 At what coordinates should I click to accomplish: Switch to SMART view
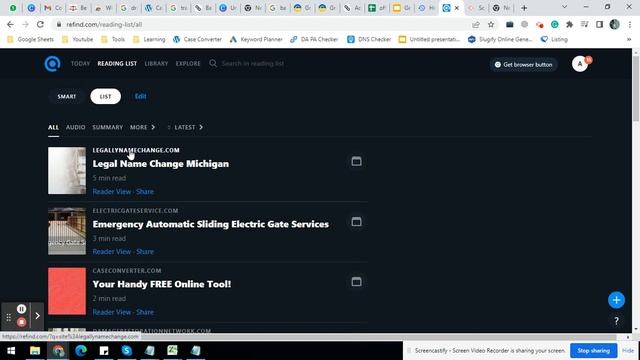[x=67, y=96]
